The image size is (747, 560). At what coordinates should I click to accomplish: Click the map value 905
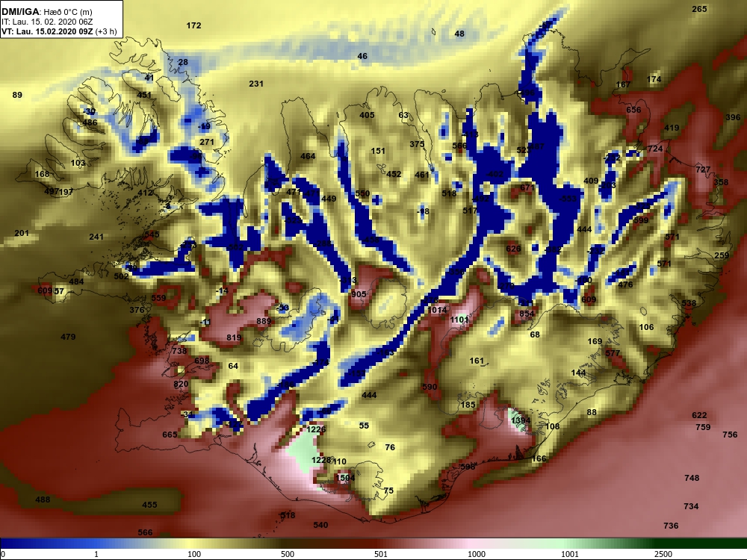[x=359, y=295]
